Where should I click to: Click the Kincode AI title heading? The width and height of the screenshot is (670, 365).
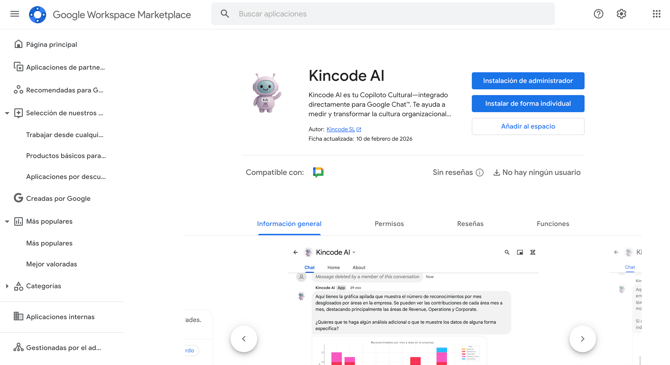[x=346, y=76]
